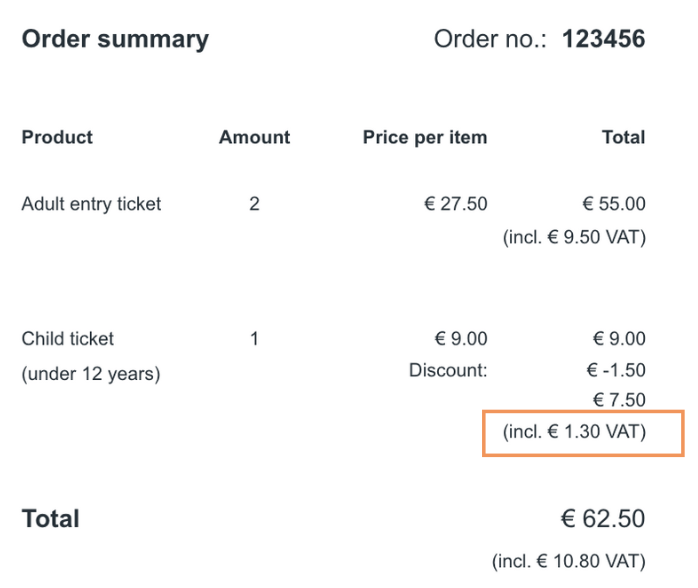Screen dimensions: 698x588
Task: Click the highlighted incl. € 1.30 VAT
Action: [x=574, y=433]
